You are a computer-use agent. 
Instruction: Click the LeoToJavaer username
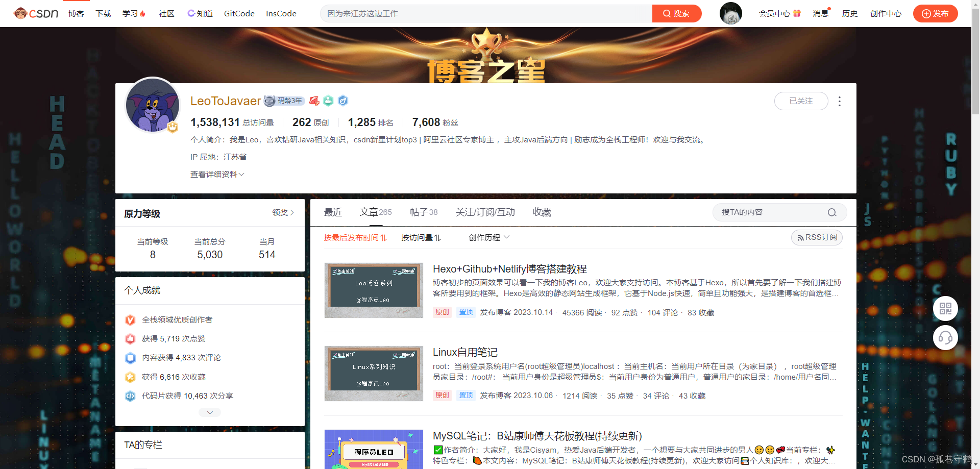tap(226, 101)
